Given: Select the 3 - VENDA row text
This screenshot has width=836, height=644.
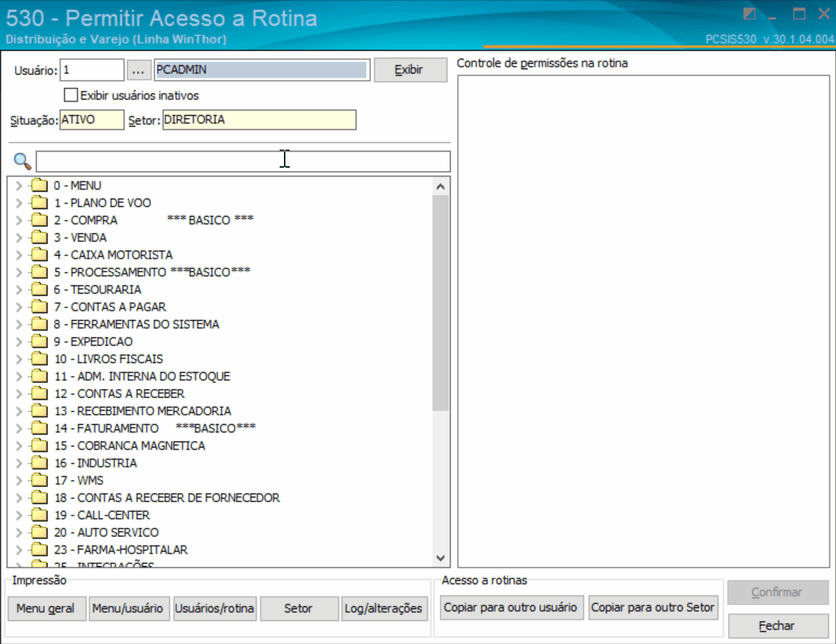Looking at the screenshot, I should [x=80, y=237].
